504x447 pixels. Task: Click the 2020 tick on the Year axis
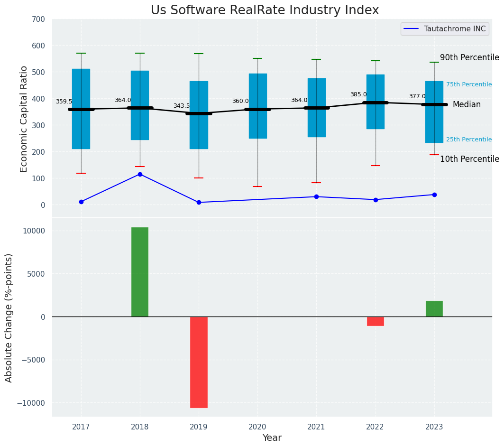pyautogui.click(x=257, y=427)
